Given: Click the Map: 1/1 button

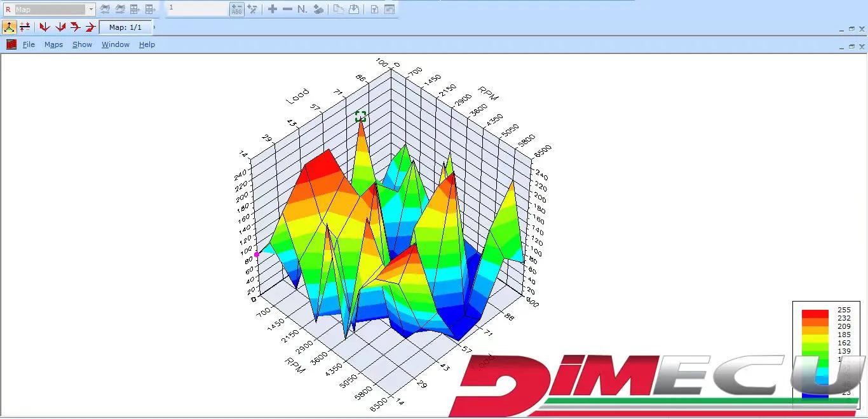Looking at the screenshot, I should [125, 27].
